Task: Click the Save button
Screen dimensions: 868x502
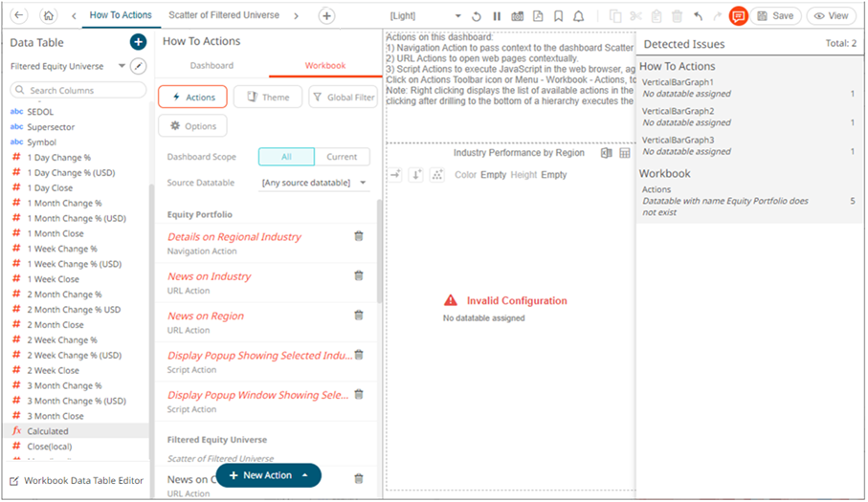Action: [x=774, y=16]
